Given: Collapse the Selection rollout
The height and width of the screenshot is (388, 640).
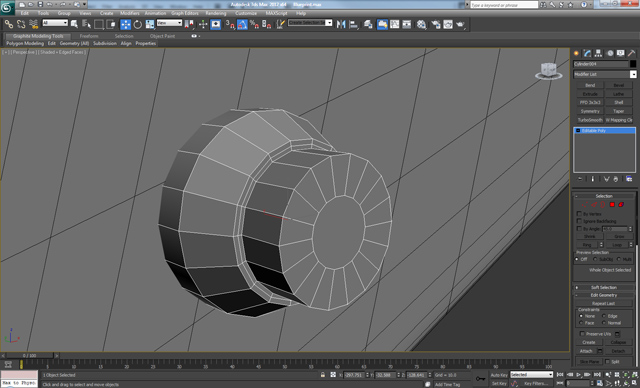Looking at the screenshot, I should [x=604, y=196].
